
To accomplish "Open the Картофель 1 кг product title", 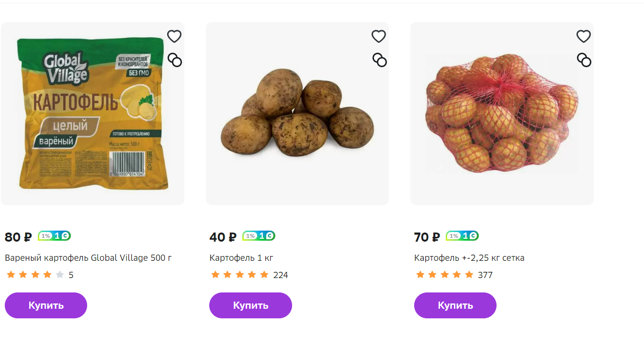I will click(x=241, y=258).
